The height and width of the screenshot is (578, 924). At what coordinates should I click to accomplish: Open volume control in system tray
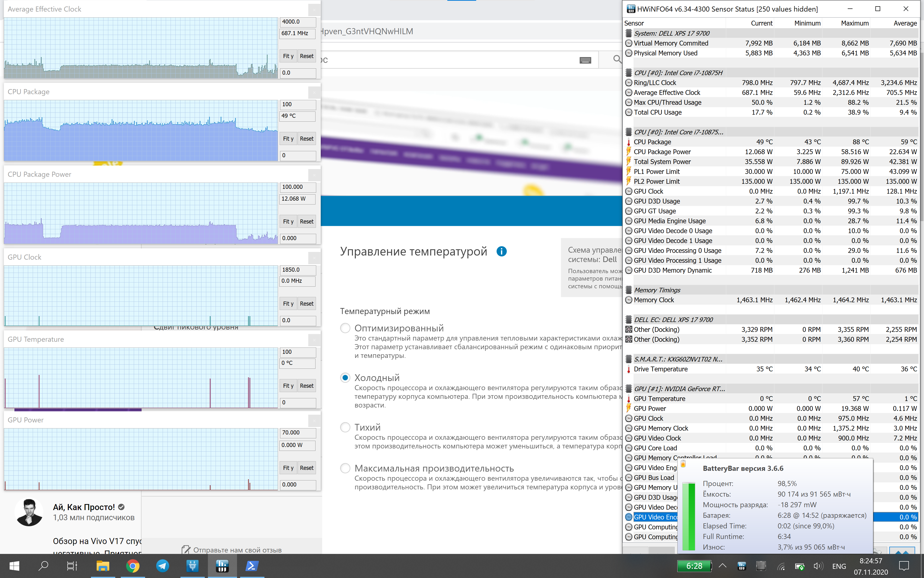tap(818, 566)
